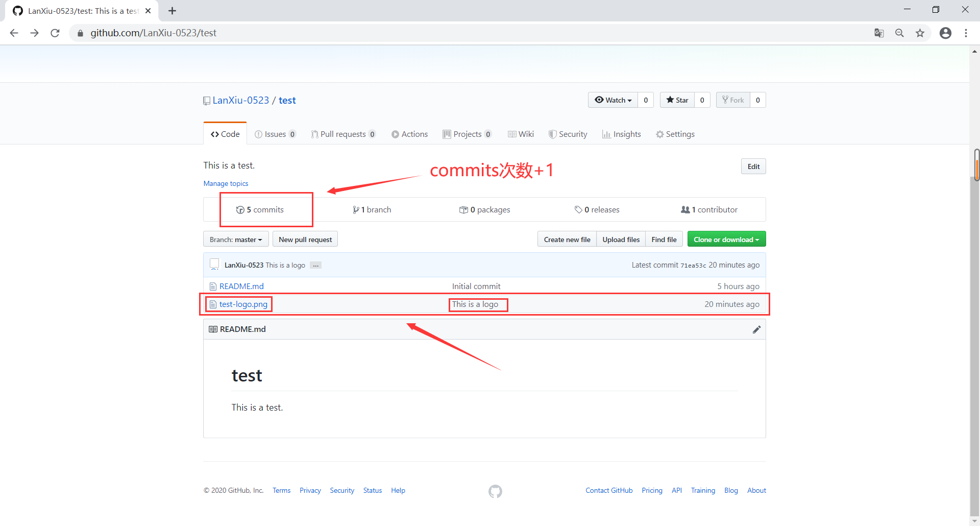Fork the test repository
The image size is (980, 526).
(733, 100)
